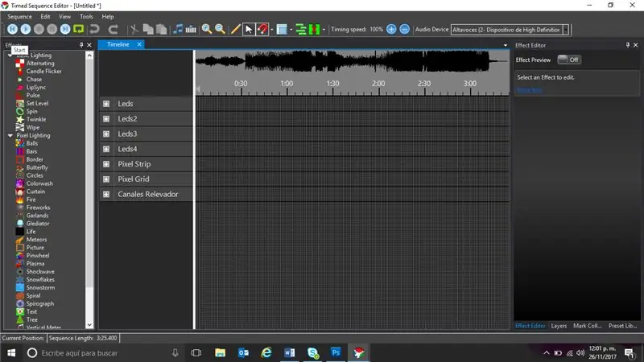Click the green distribute effects icon

[x=314, y=30]
